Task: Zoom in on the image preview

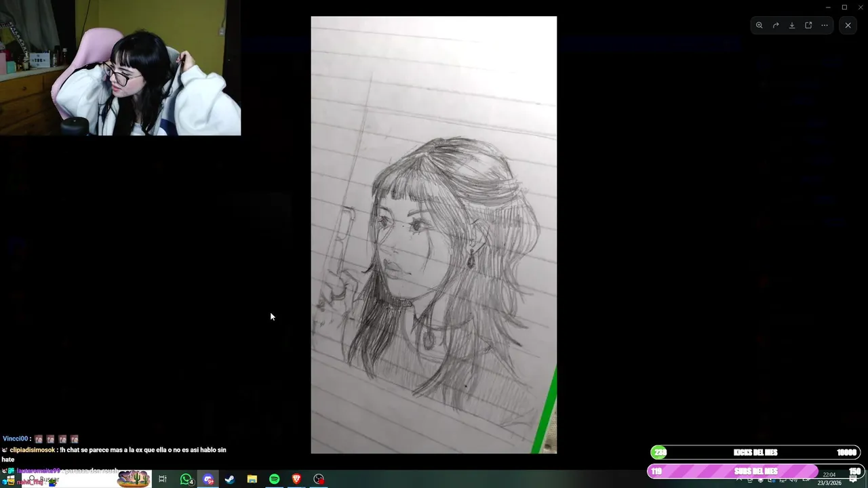Action: coord(759,25)
